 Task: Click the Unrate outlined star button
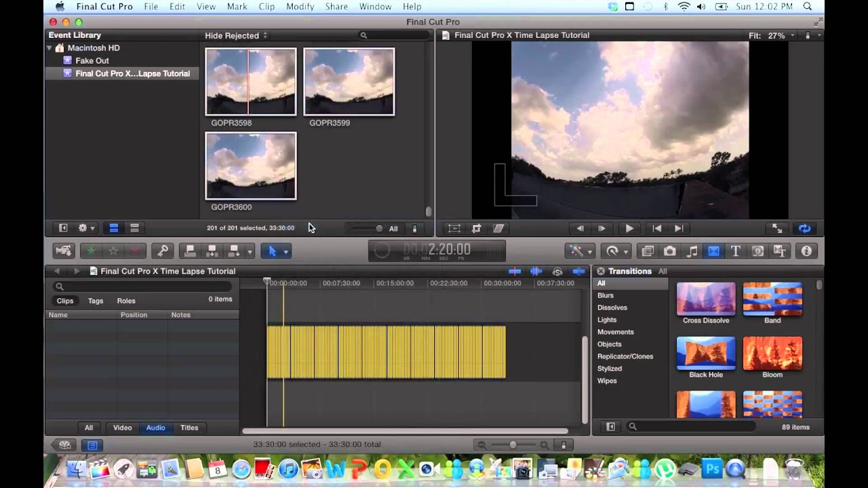(113, 251)
